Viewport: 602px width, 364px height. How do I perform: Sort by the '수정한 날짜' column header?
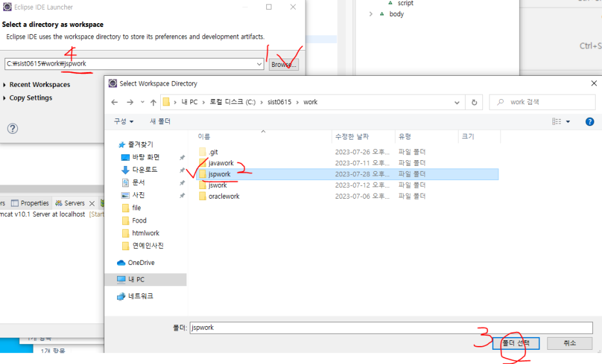click(352, 137)
